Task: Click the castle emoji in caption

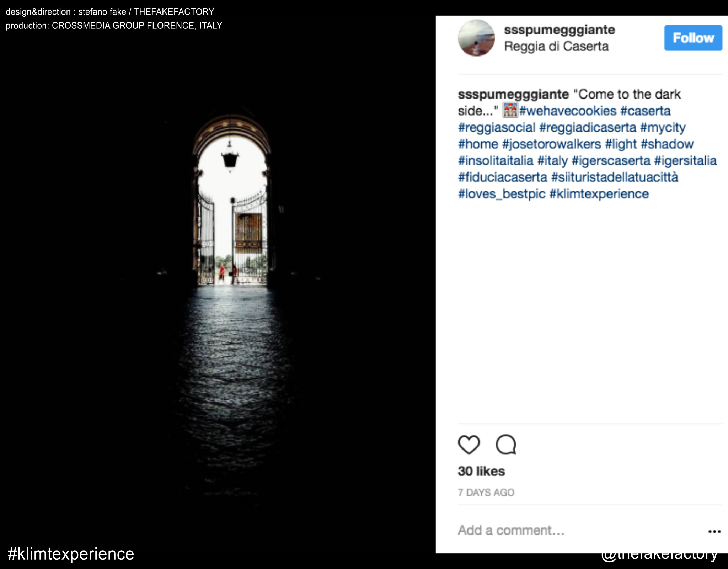Action: 510,111
